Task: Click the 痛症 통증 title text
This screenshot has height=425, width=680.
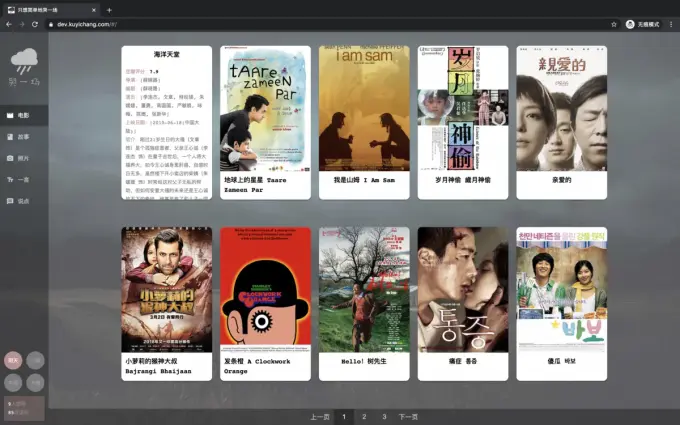Action: click(463, 361)
